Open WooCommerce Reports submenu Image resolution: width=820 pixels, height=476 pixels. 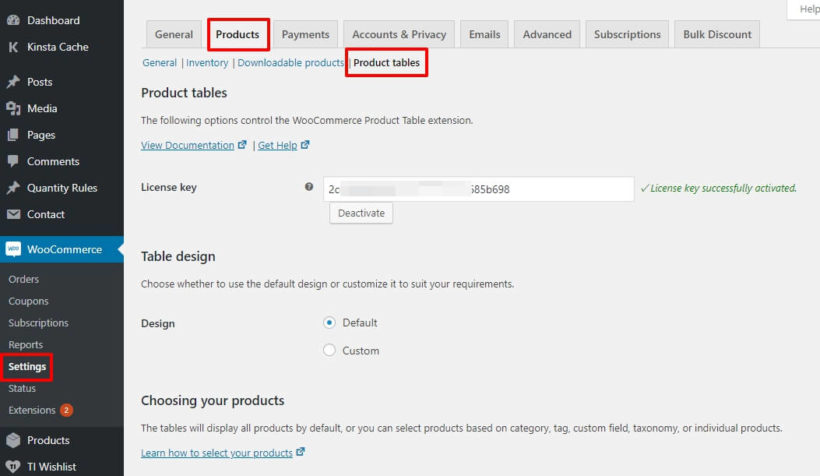(25, 345)
